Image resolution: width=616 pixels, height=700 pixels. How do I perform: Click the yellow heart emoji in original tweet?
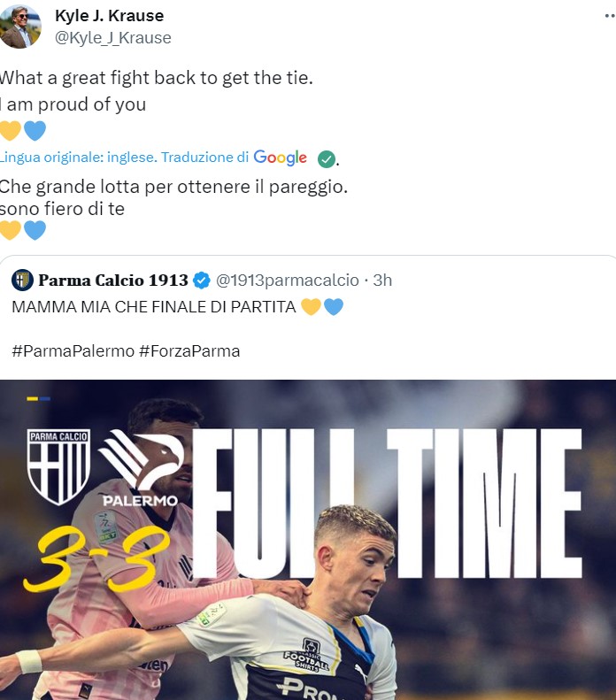click(11, 131)
